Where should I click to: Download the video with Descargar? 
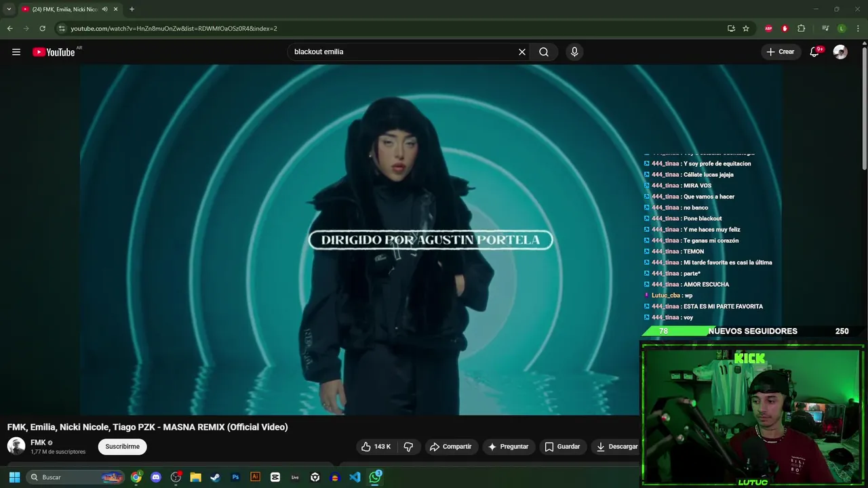click(x=617, y=447)
